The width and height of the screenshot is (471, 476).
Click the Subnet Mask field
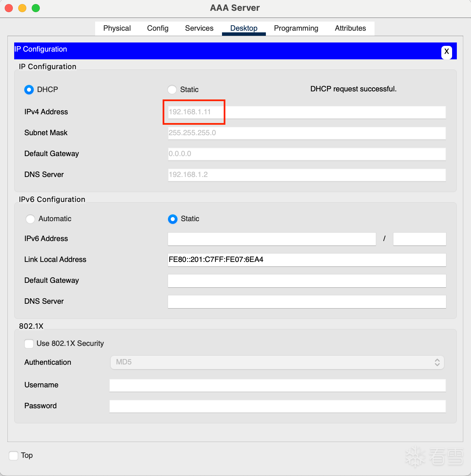coord(307,133)
